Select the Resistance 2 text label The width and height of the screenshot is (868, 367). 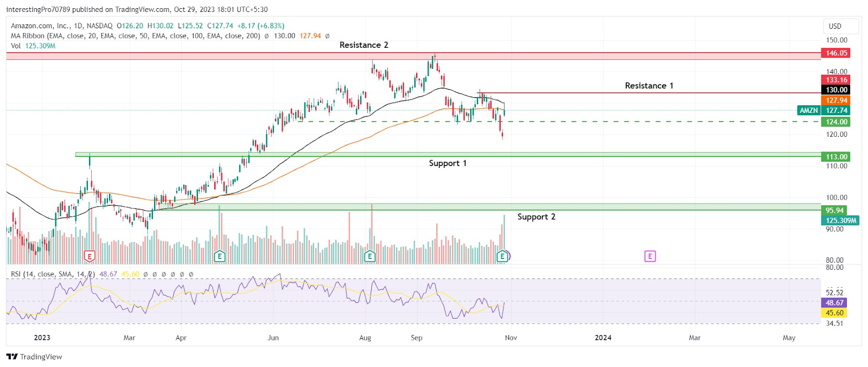click(x=364, y=45)
